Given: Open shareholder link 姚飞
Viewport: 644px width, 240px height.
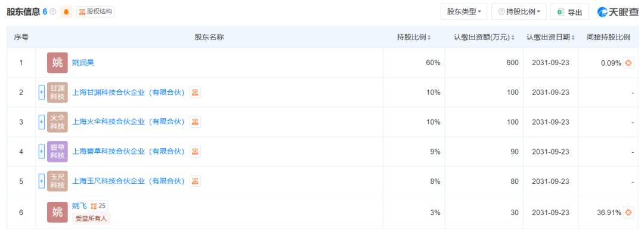Looking at the screenshot, I should coord(79,206).
